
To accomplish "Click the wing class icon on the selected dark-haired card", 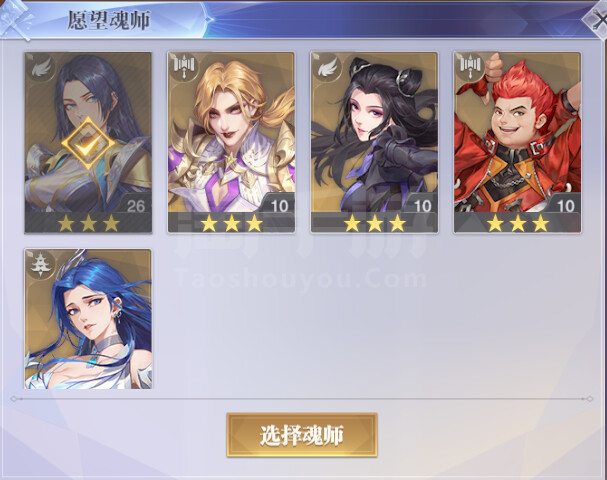I will pyautogui.click(x=41, y=69).
